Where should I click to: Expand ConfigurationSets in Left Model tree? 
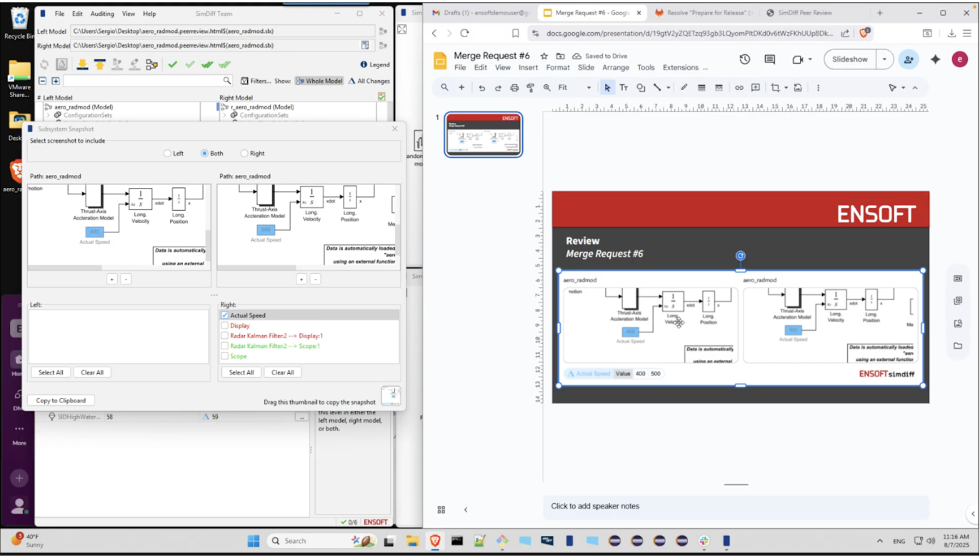point(48,115)
